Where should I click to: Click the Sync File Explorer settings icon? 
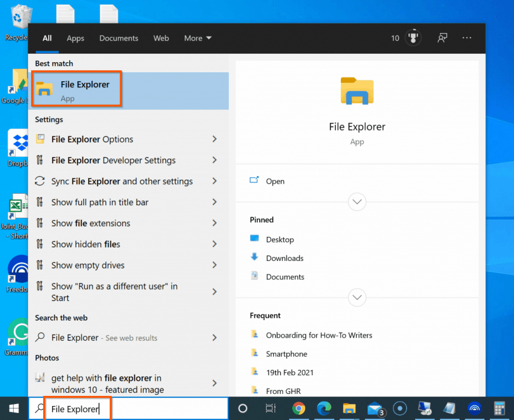[x=40, y=181]
